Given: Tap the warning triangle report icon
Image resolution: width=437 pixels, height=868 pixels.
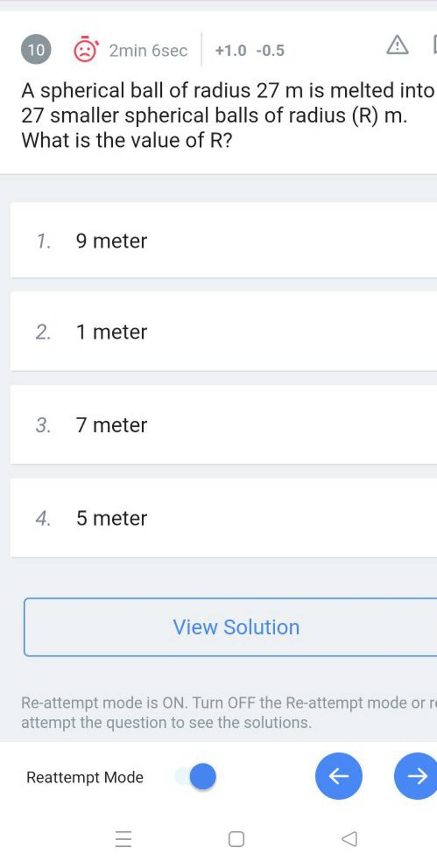Looking at the screenshot, I should (x=397, y=46).
